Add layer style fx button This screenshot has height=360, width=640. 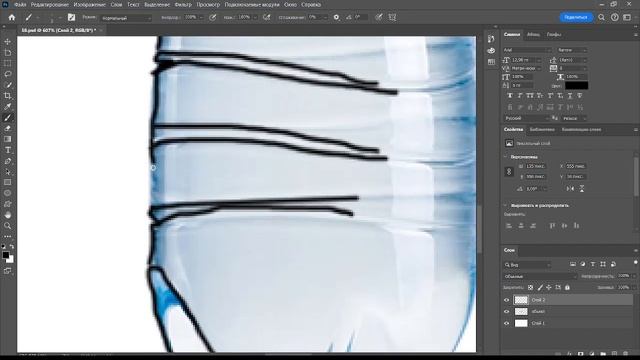[x=569, y=354]
